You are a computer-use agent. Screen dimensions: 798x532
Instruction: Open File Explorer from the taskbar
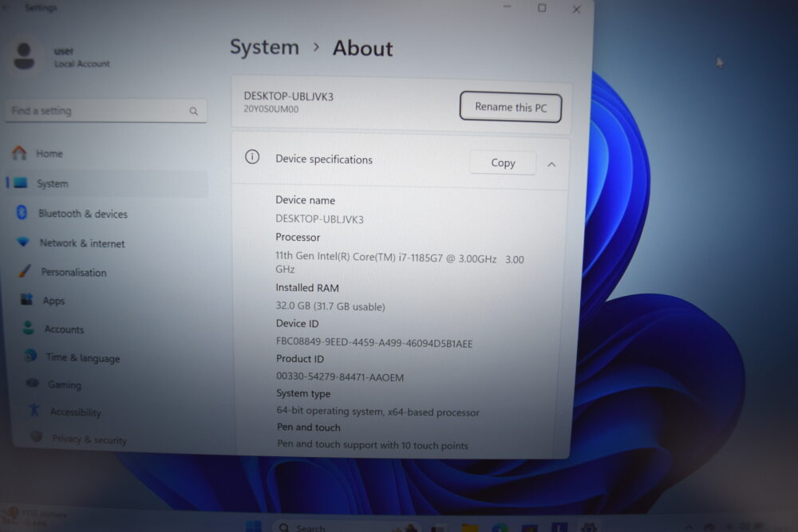coord(470,527)
